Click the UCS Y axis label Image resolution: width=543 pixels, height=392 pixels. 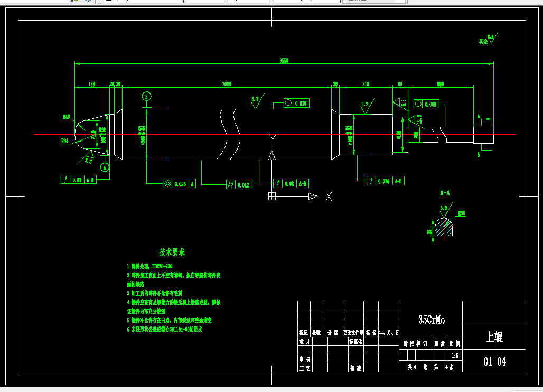coord(273,139)
